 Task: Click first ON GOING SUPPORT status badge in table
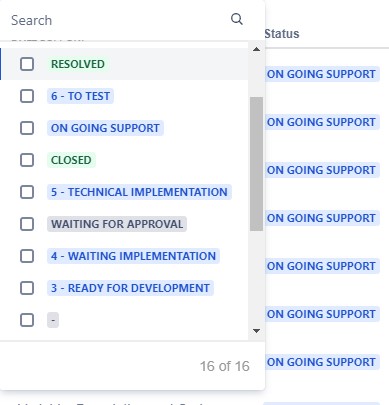[321, 74]
